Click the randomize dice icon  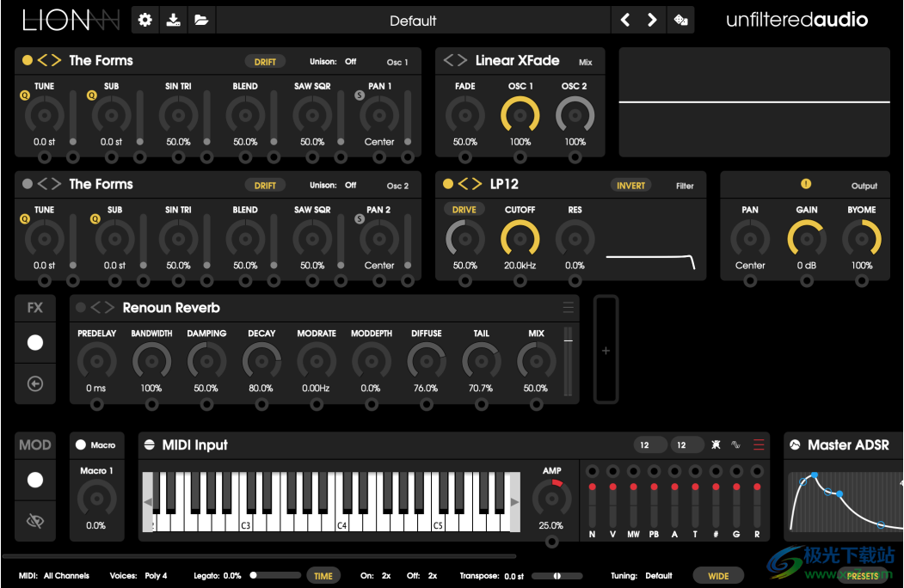click(x=681, y=20)
